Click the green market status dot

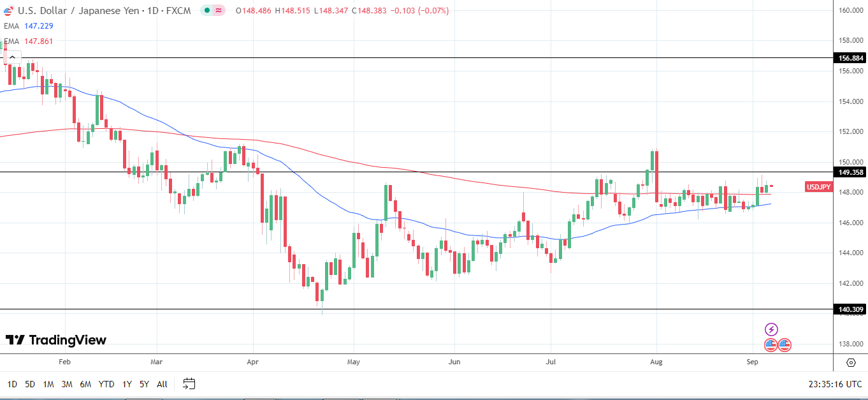click(207, 10)
